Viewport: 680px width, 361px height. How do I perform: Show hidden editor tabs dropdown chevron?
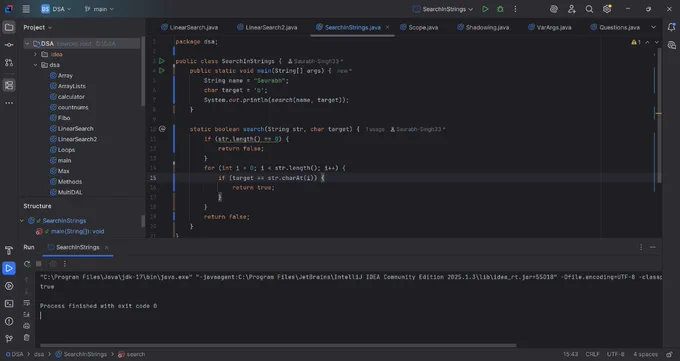pyautogui.click(x=654, y=27)
